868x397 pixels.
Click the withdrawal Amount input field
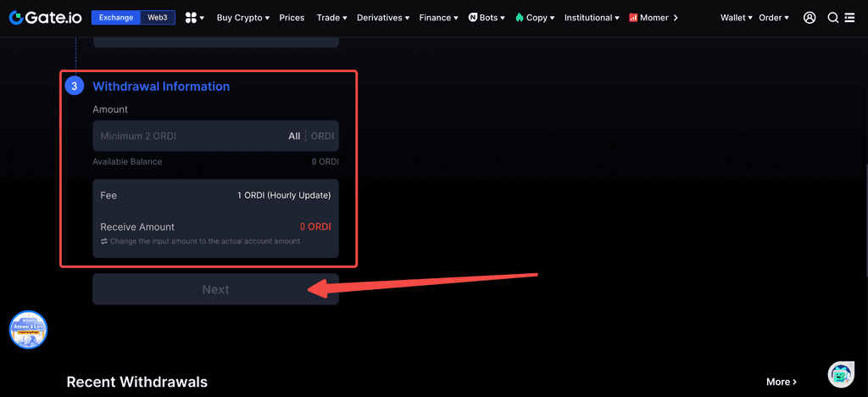[x=186, y=137]
